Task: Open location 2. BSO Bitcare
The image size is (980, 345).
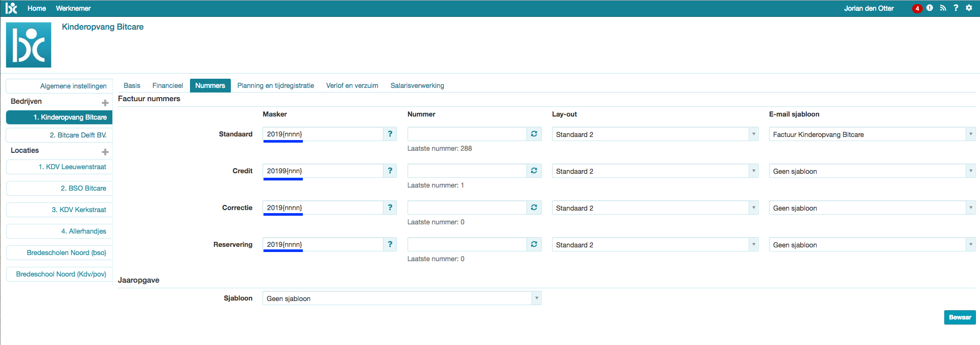Action: [x=59, y=188]
